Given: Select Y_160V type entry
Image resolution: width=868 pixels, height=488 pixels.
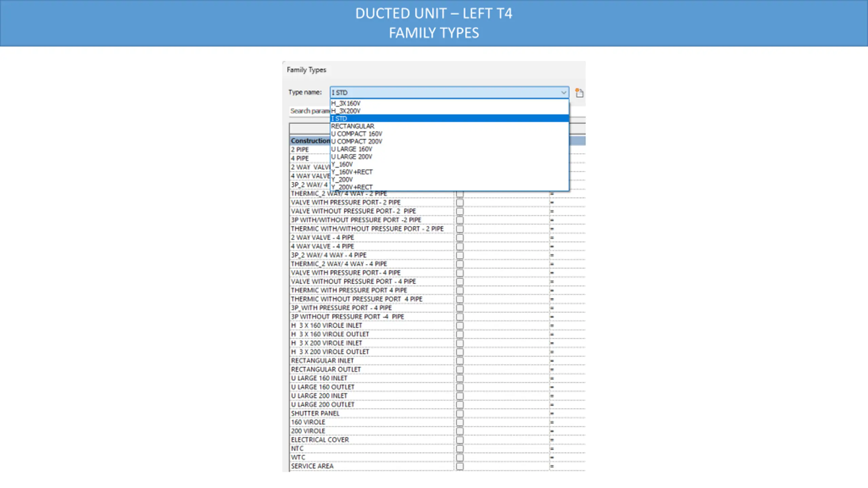Looking at the screenshot, I should 449,164.
